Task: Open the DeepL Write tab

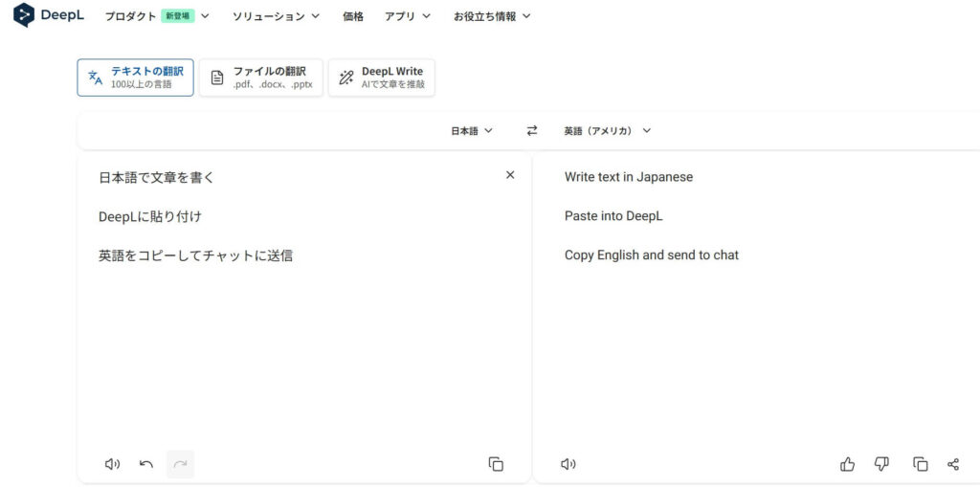Action: tap(382, 77)
